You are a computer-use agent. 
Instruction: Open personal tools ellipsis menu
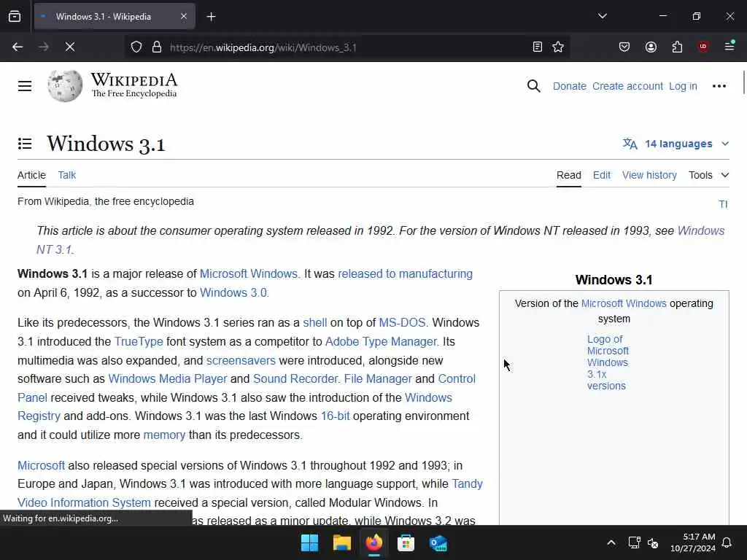coord(719,86)
